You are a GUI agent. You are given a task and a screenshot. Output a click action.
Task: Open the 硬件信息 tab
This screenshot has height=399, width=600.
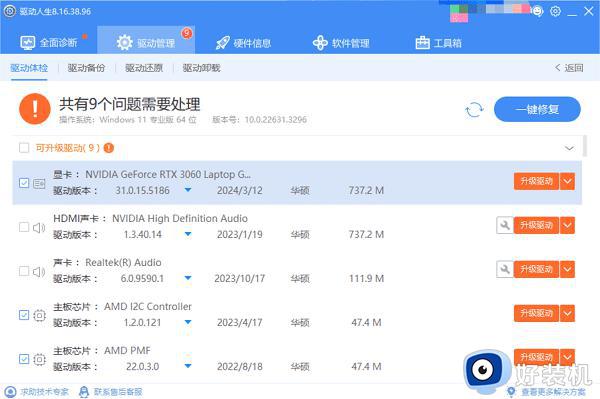(243, 43)
